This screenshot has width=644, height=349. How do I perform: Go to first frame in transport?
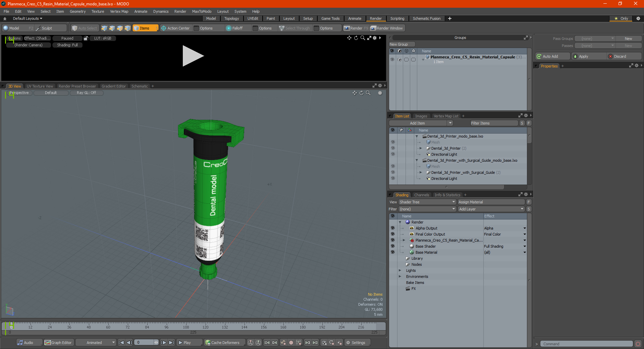pos(121,343)
